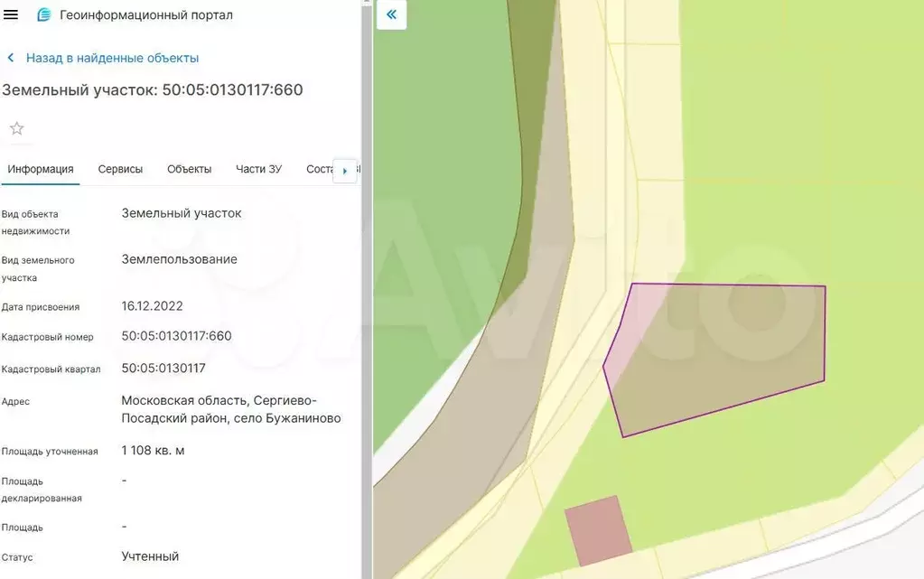Viewport: 924px width, 579px height.
Task: Click cadastral quarter value 50:05:0130117
Action: point(163,369)
